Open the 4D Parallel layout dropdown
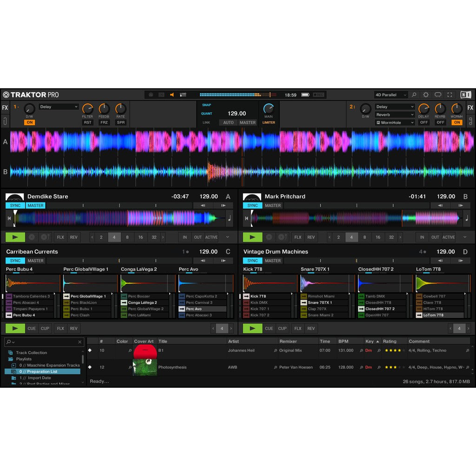Image resolution: width=476 pixels, height=476 pixels. (x=390, y=94)
